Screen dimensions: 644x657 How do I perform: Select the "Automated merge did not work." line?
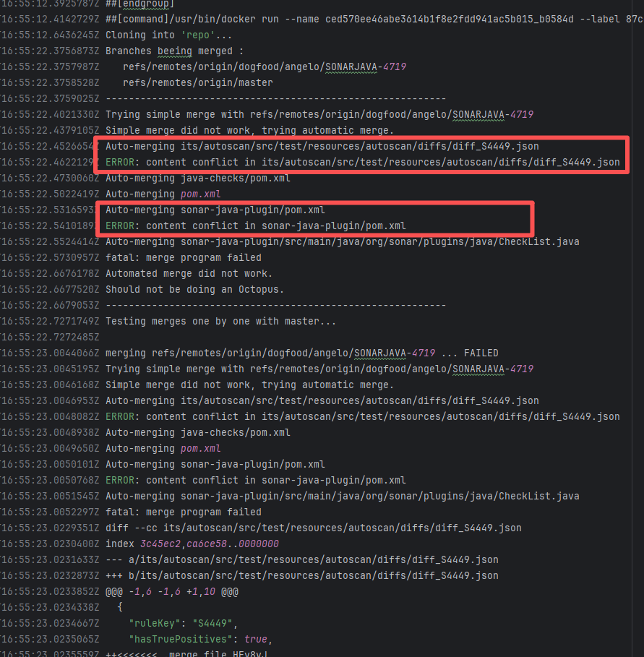(x=189, y=273)
